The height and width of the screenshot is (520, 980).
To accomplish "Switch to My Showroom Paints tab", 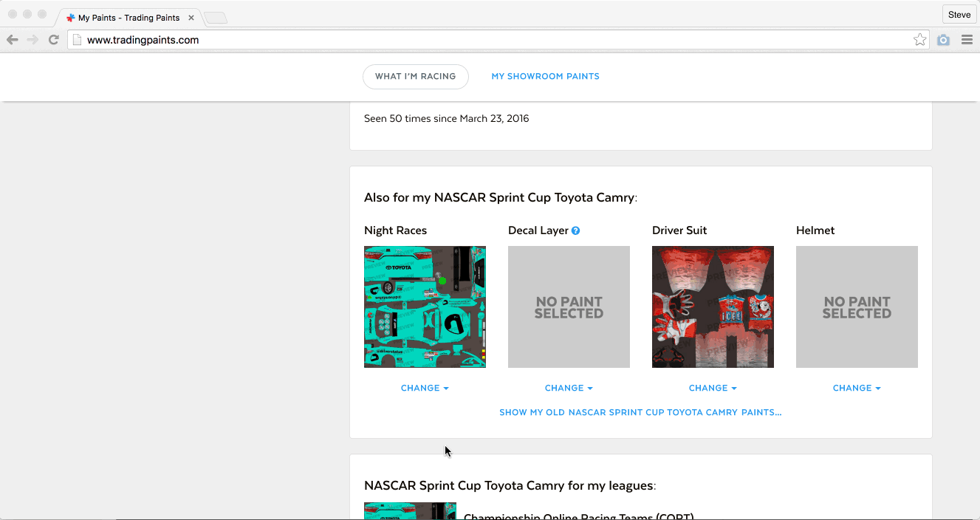I will click(546, 76).
